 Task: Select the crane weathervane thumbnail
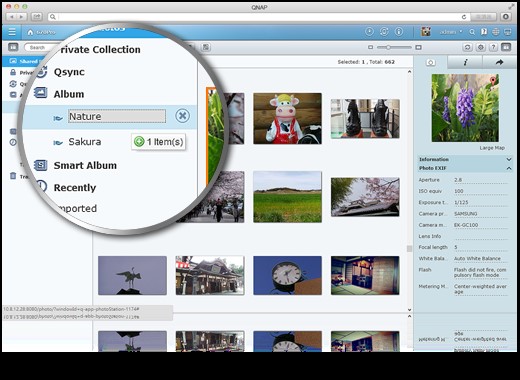pyautogui.click(x=132, y=275)
